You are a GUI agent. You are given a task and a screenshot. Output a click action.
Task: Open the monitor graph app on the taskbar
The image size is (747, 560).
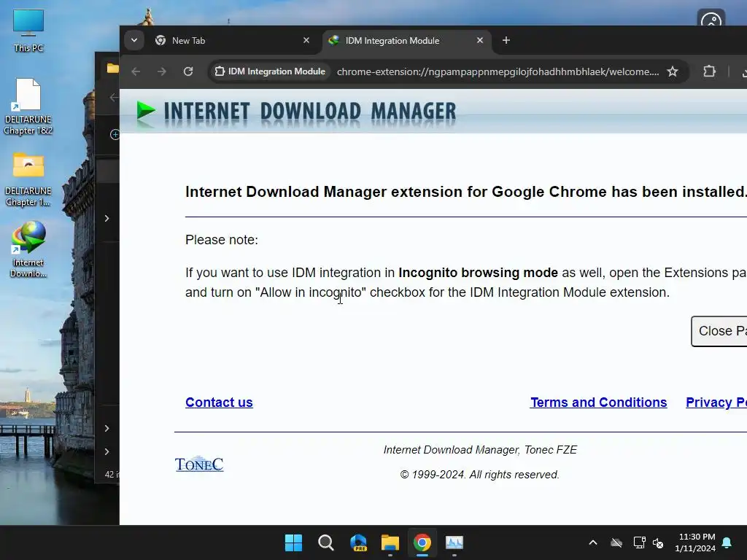click(x=454, y=542)
